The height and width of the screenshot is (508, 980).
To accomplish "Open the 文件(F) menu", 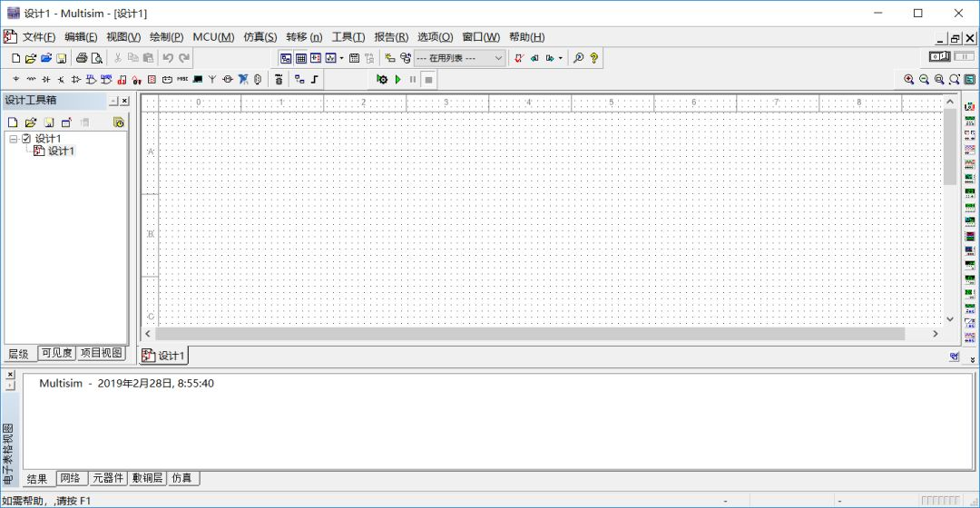I will (x=39, y=37).
